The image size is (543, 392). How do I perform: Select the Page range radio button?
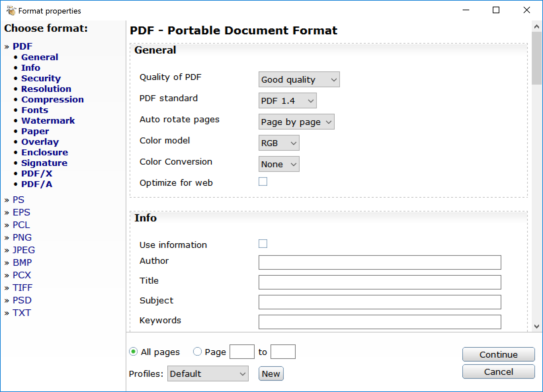coord(197,352)
